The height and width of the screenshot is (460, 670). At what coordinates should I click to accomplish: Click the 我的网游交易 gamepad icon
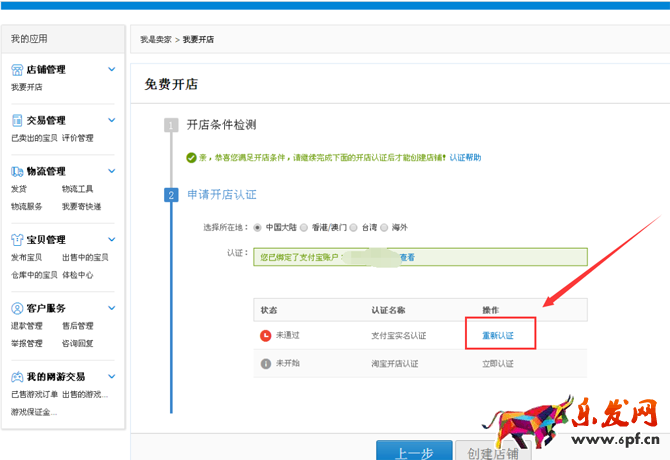(17, 377)
